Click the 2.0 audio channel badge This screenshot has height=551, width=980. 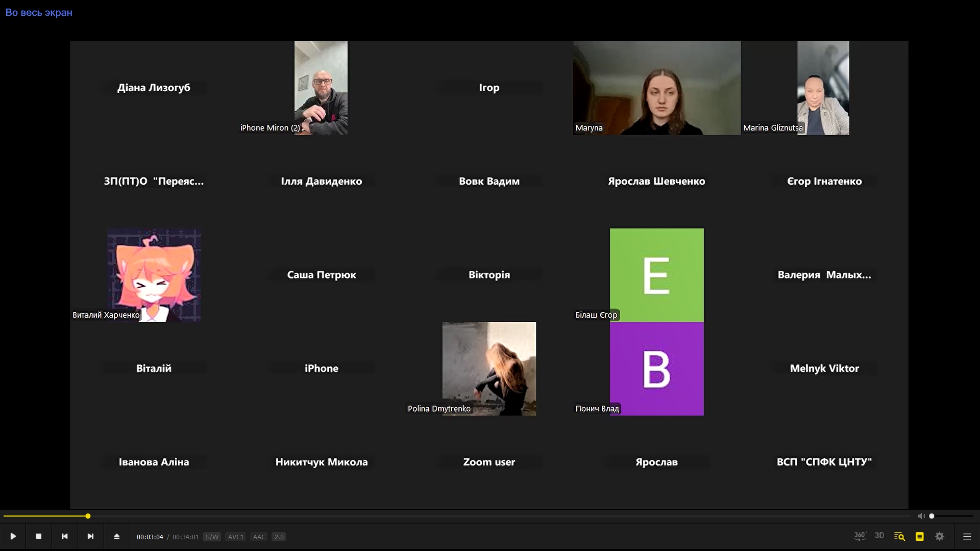279,537
